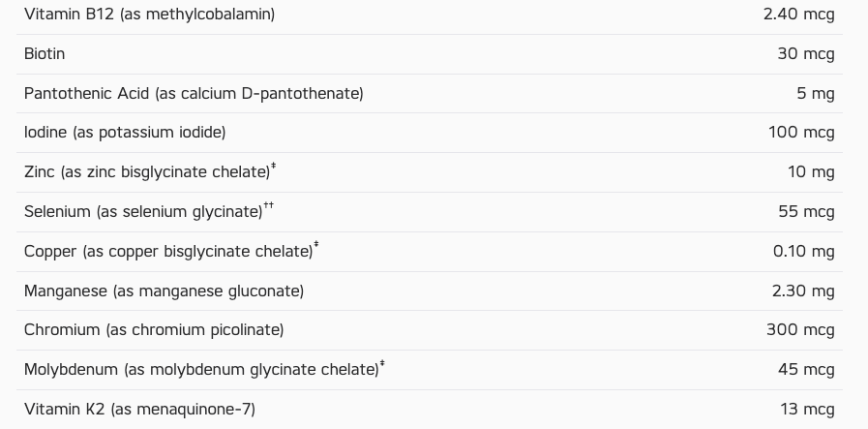The width and height of the screenshot is (868, 429).
Task: Click the Copper bisglycinate chelate label
Action: point(168,252)
